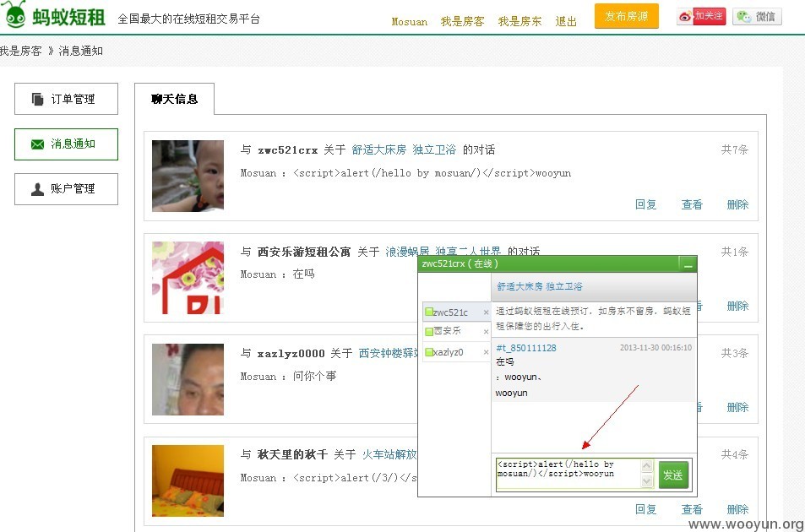Click the Weibo 加关注 follow button
Image resolution: width=805 pixels, height=532 pixels.
point(701,16)
